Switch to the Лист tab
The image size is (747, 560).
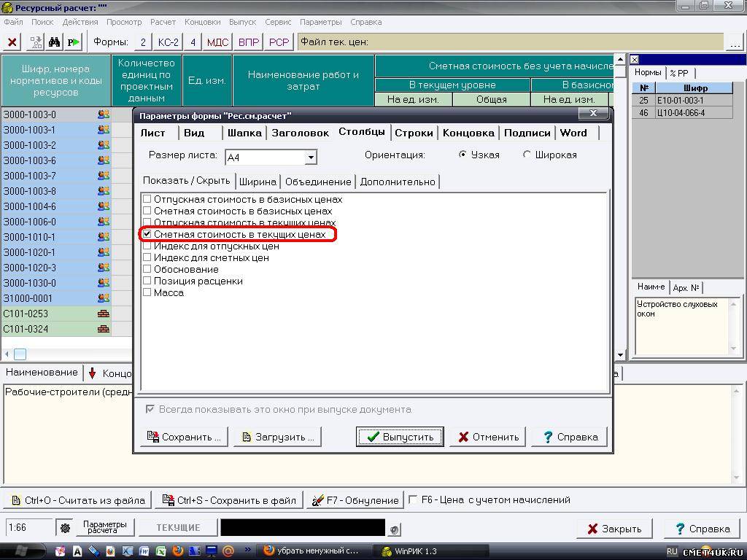pos(153,133)
